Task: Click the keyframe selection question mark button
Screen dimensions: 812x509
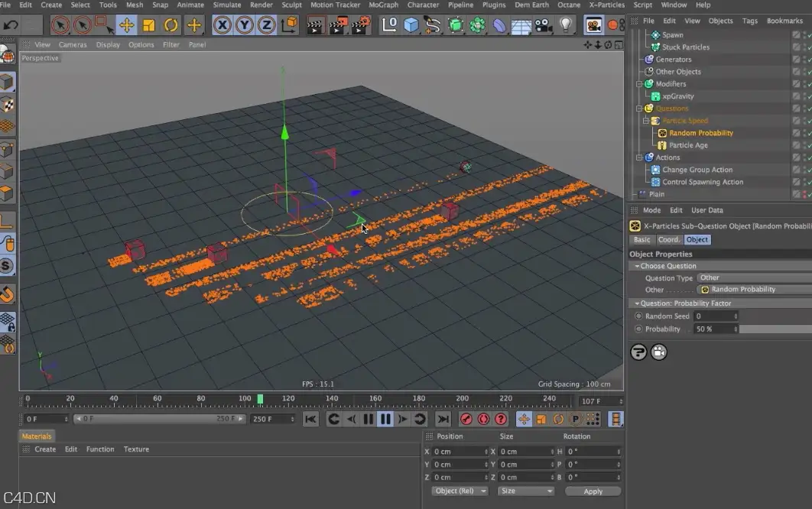Action: pos(501,419)
